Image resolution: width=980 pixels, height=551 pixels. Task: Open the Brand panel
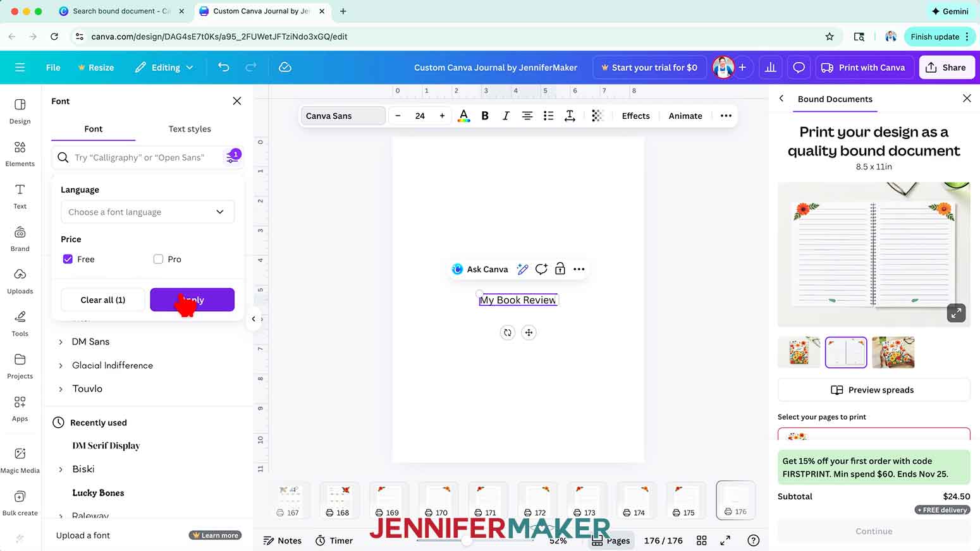click(x=20, y=238)
